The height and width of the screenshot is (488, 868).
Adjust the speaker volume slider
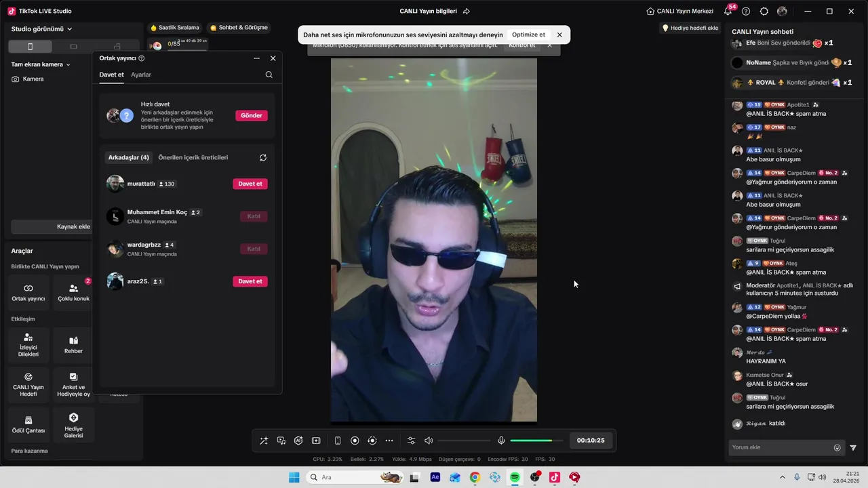(x=464, y=441)
